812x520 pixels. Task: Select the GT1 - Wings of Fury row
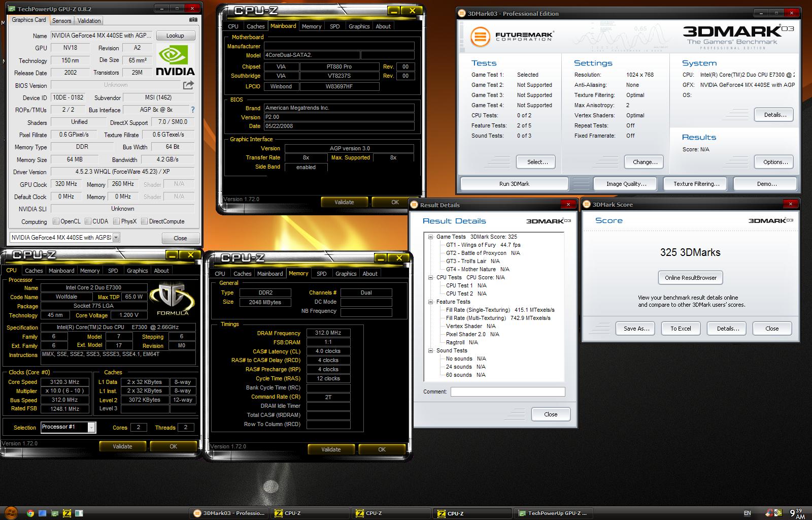pos(483,245)
